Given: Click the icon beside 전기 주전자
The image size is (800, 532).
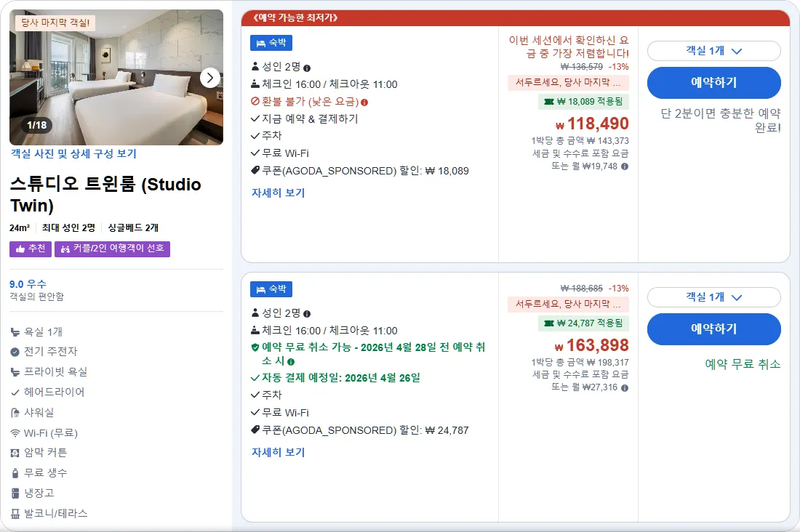Looking at the screenshot, I should (x=15, y=352).
